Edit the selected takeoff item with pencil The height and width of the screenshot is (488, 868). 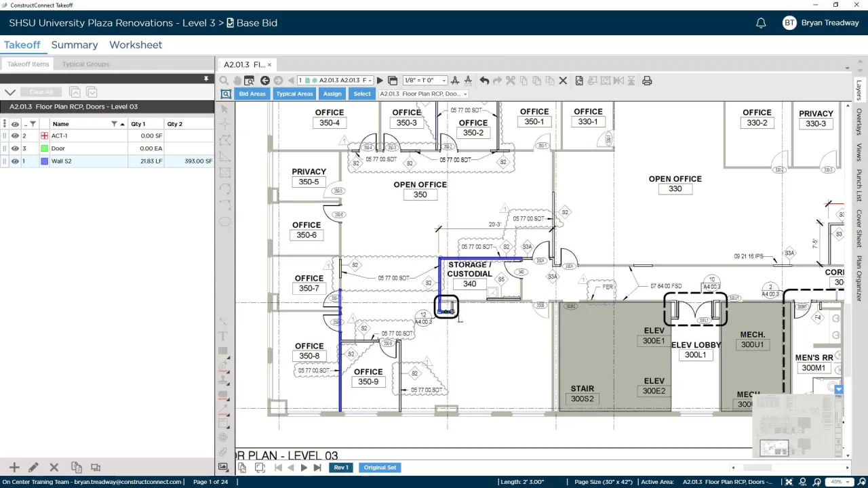33,467
